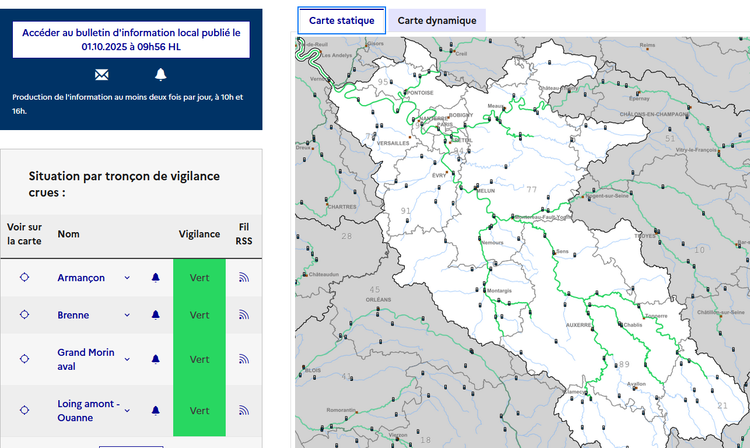Toggle bell alert for Grand Morin aval

pos(155,359)
